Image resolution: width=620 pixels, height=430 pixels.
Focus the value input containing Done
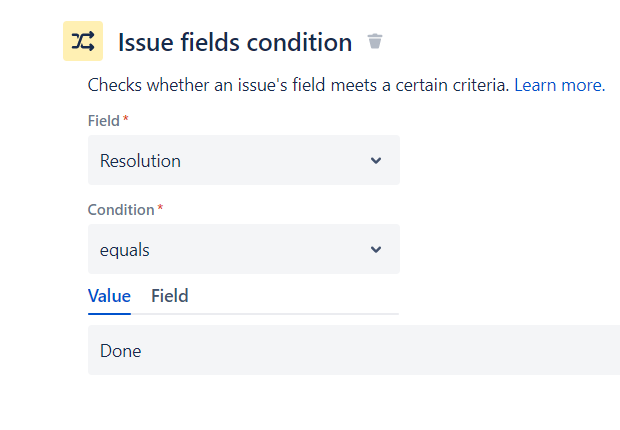pyautogui.click(x=354, y=350)
